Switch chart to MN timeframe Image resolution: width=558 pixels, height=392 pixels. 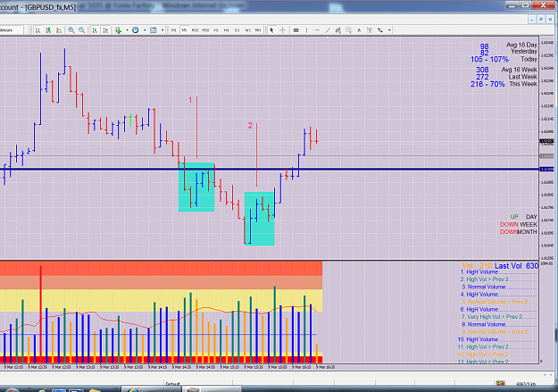pyautogui.click(x=258, y=30)
